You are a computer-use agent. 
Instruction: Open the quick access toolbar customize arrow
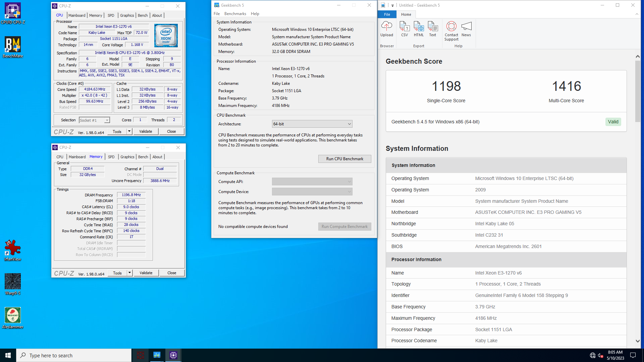tap(392, 5)
